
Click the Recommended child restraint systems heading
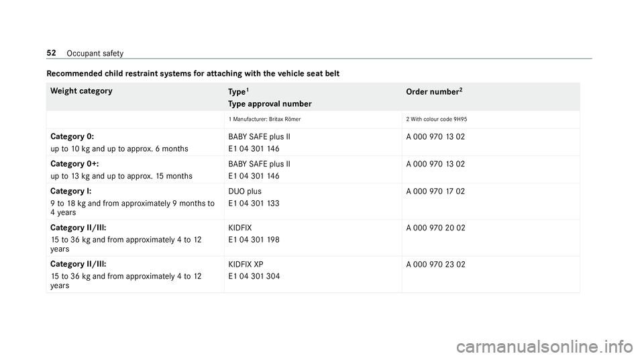point(193,74)
